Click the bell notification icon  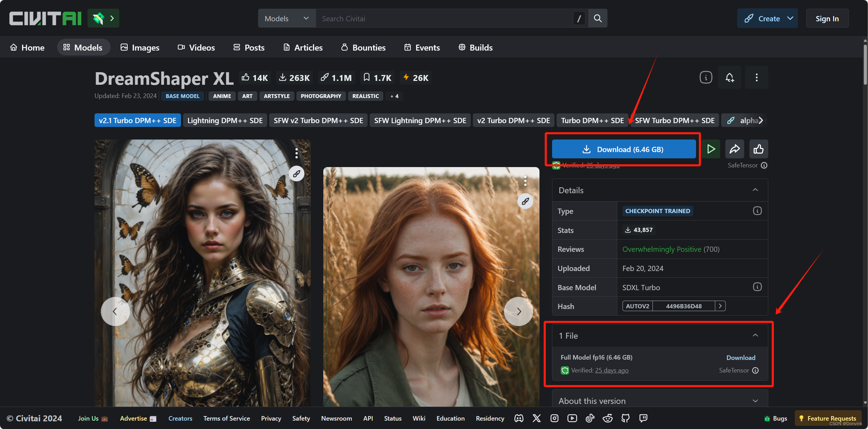(x=730, y=77)
